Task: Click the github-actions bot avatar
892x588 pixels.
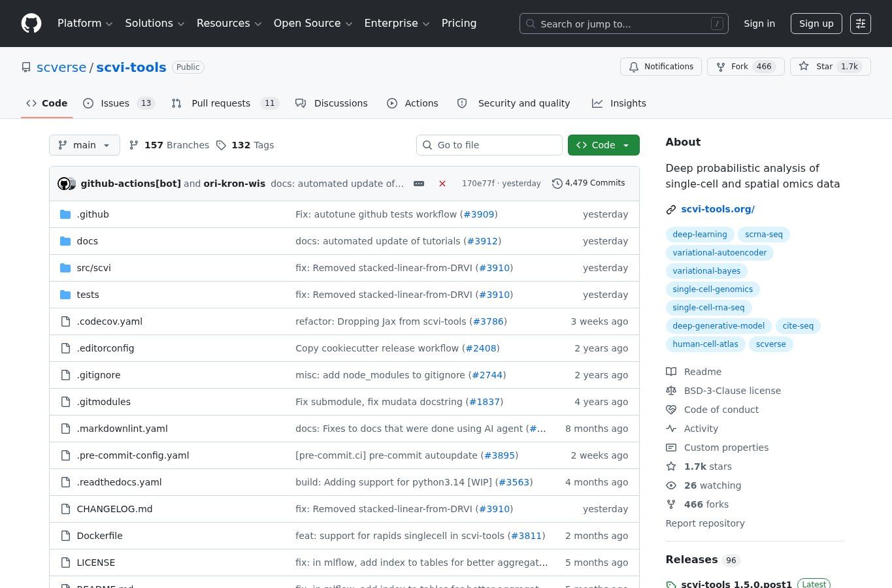Action: tap(64, 184)
